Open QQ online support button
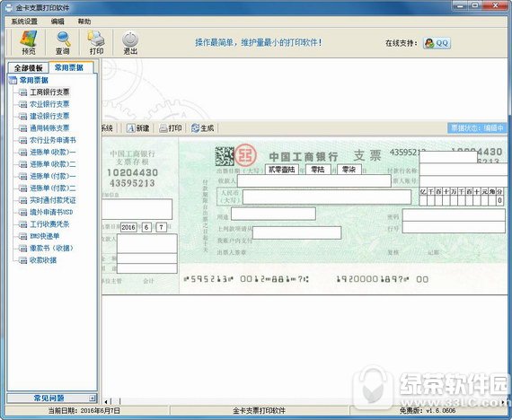This screenshot has height=420, width=512. 437,43
